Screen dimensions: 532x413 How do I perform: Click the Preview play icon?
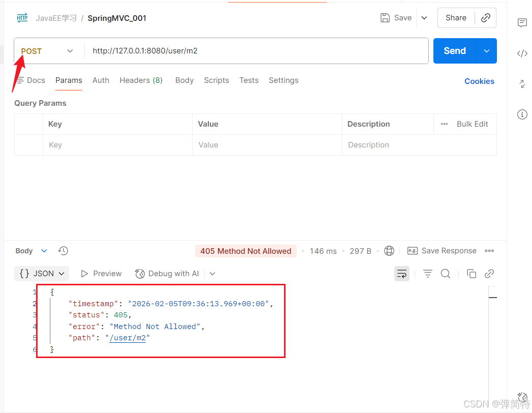point(84,274)
